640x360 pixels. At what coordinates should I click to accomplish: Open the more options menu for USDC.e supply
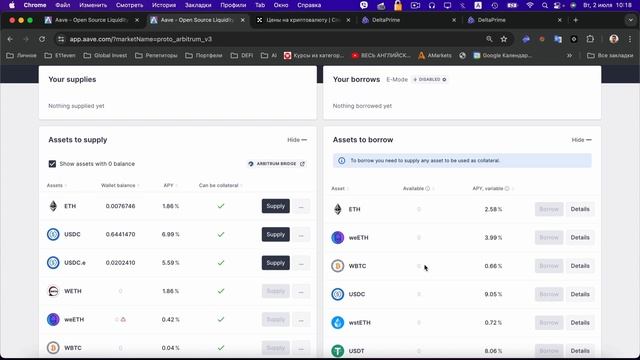click(x=301, y=262)
